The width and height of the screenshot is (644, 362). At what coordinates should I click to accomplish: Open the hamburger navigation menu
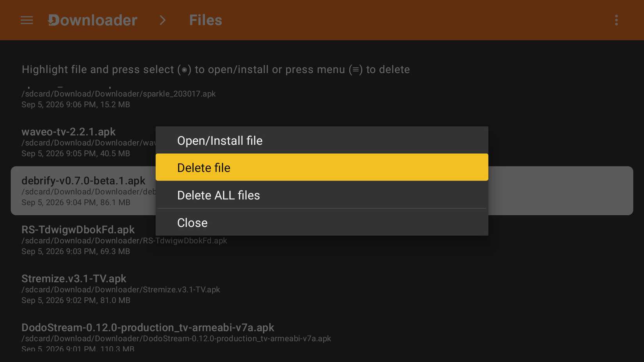[27, 20]
